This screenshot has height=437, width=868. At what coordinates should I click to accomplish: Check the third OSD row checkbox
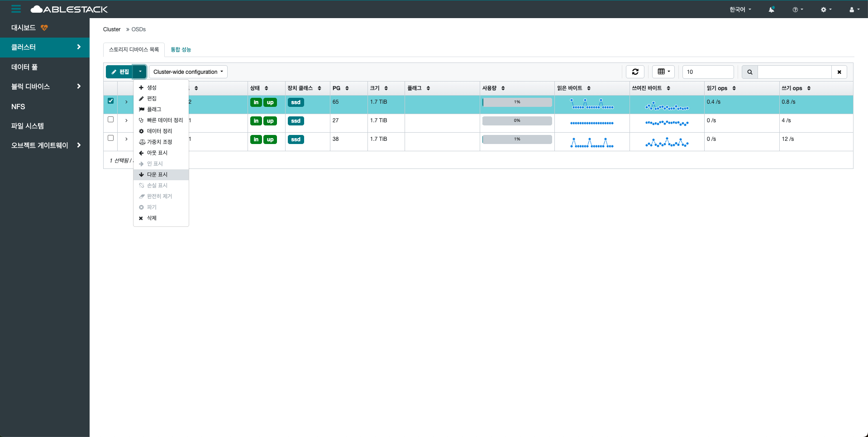pos(110,138)
